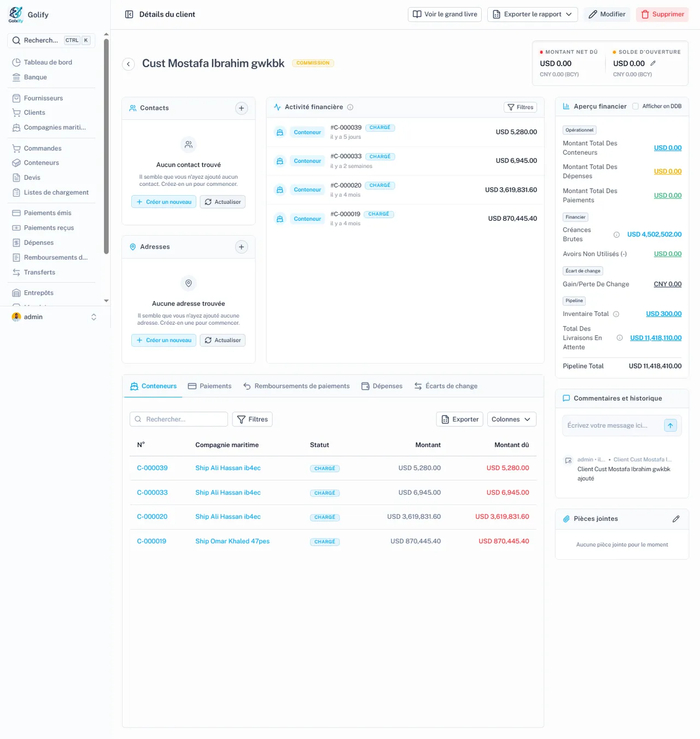Click Créer un nouveau under Adresses
700x739 pixels.
[x=164, y=340]
